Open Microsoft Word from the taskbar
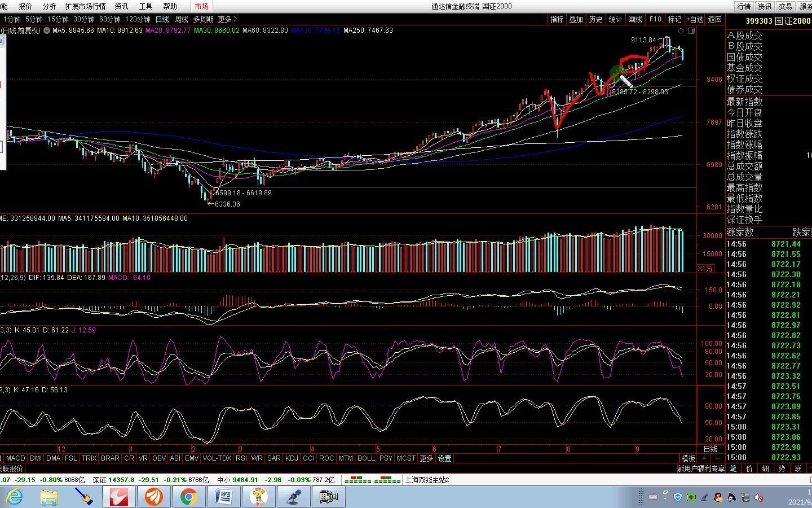This screenshot has height=508, width=812. point(224,497)
